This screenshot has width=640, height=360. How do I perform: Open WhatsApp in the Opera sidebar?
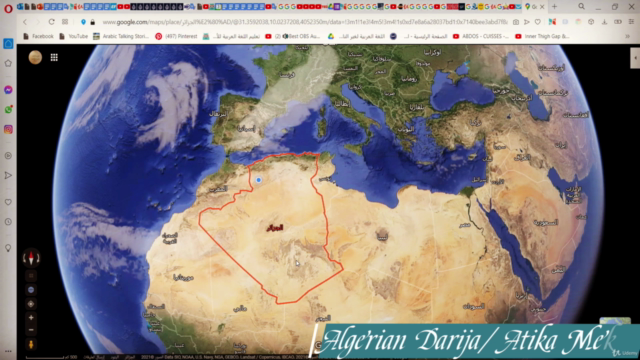tap(8, 109)
